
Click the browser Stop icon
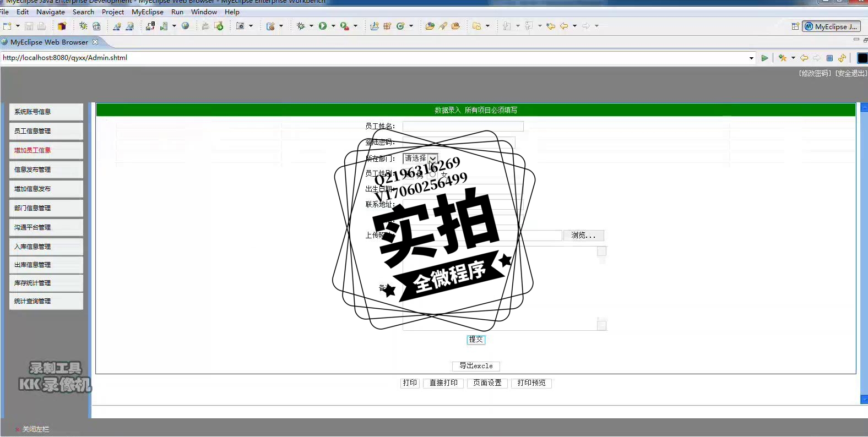(x=829, y=58)
